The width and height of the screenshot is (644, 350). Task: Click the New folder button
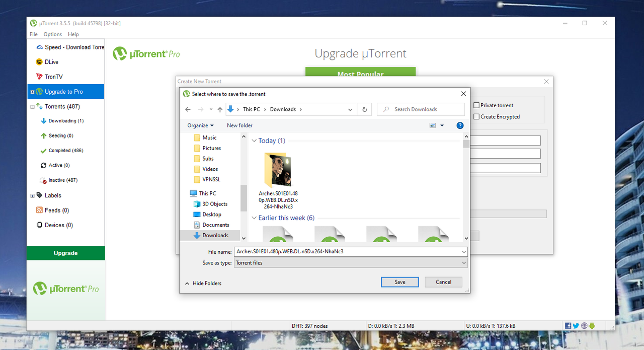coord(239,125)
